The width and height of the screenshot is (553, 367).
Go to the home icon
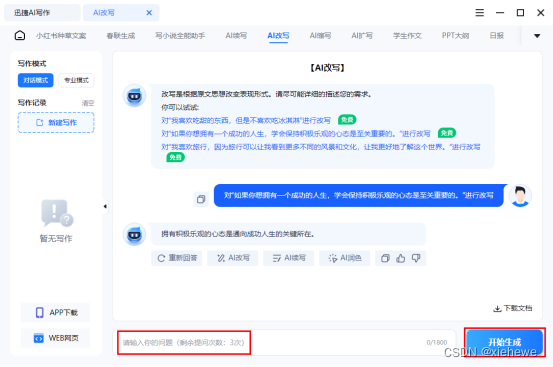(20, 35)
